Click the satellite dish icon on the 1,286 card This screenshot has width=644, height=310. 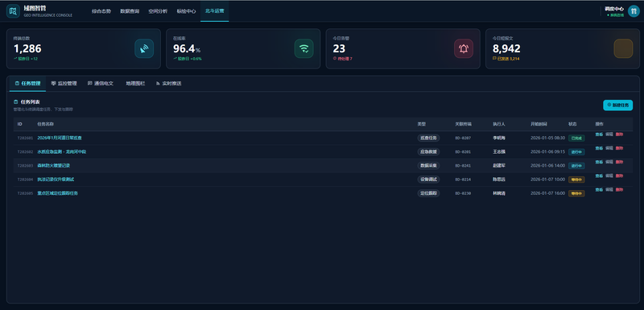point(144,48)
